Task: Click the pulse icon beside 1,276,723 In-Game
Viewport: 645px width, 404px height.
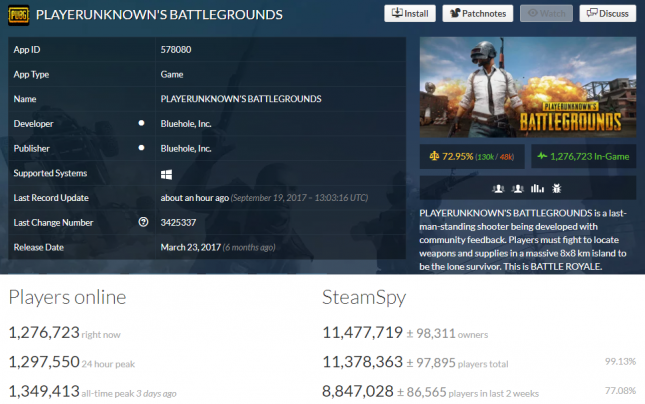Action: point(542,156)
